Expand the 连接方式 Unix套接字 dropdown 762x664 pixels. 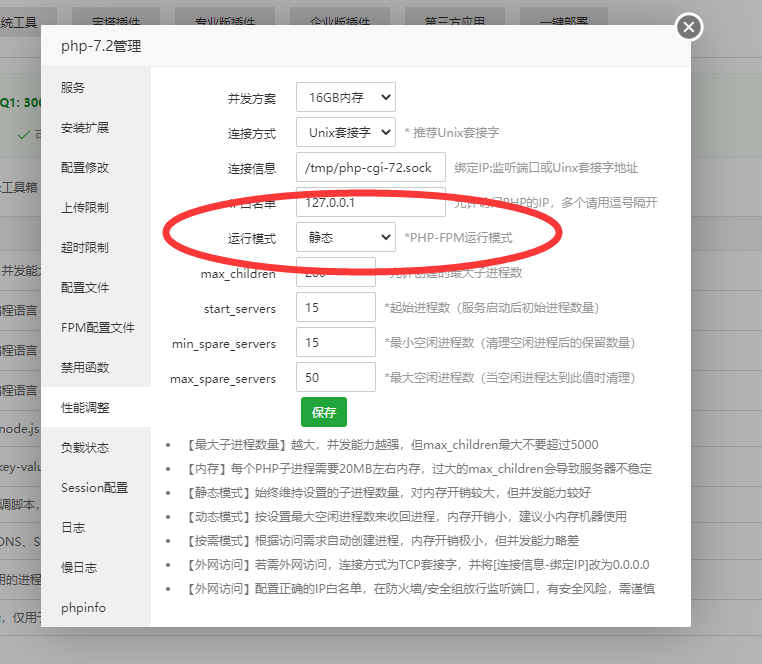click(345, 132)
